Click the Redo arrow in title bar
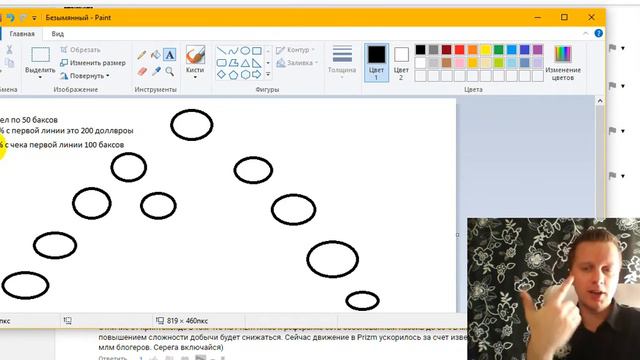 [x=23, y=18]
